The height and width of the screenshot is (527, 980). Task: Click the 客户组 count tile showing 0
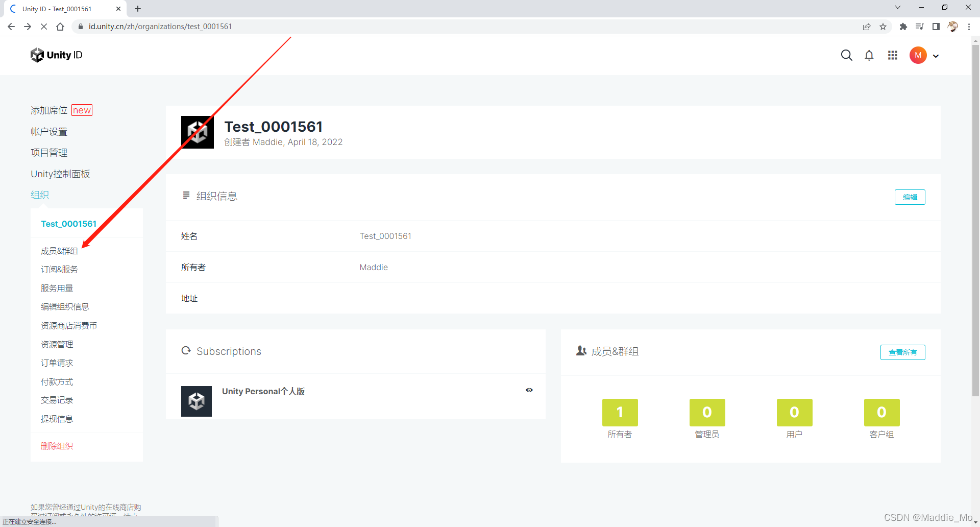pyautogui.click(x=881, y=412)
